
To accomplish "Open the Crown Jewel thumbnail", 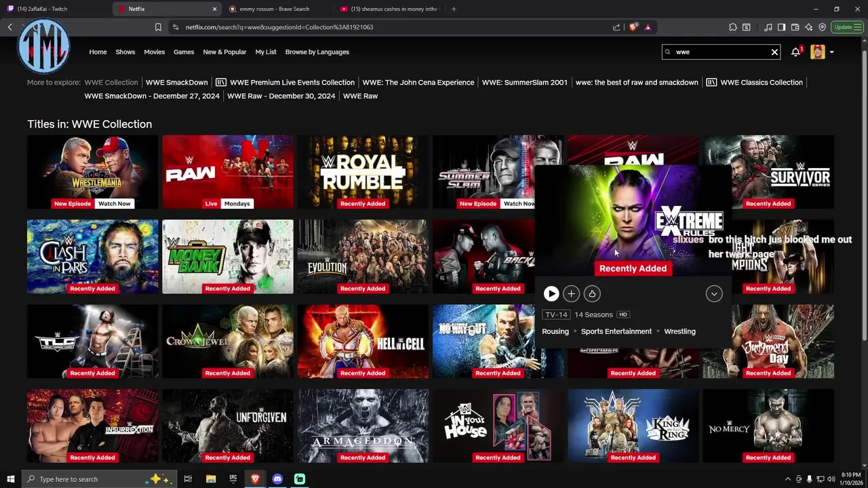I will [x=228, y=341].
